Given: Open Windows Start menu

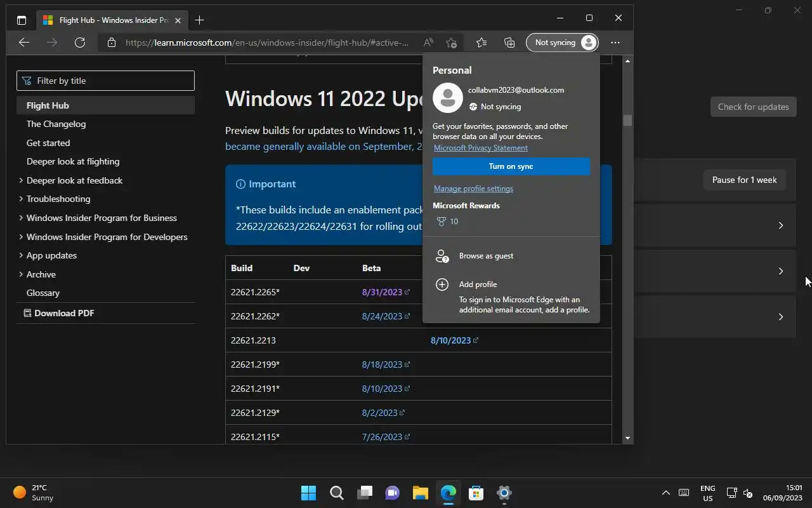Looking at the screenshot, I should pos(309,493).
